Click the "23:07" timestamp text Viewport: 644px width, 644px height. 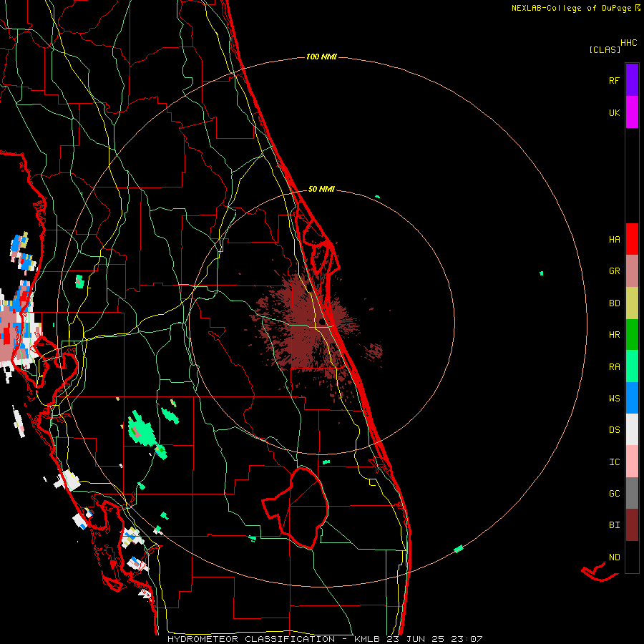click(x=467, y=639)
